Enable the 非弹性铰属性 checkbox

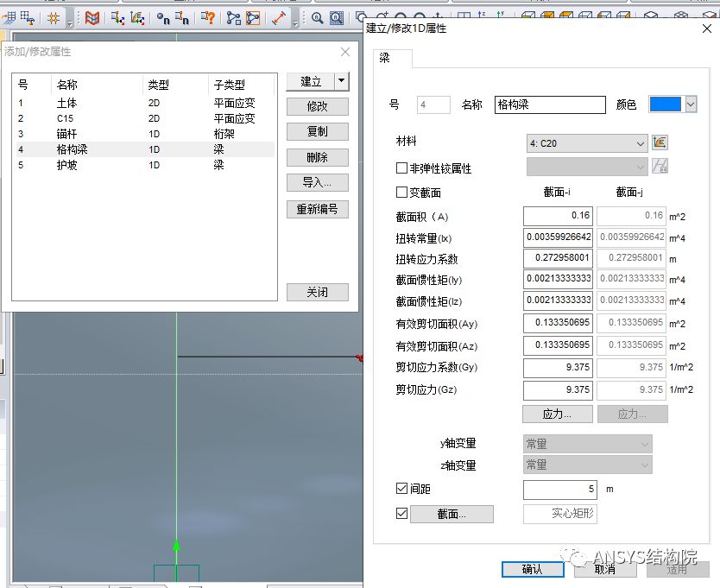(401, 168)
